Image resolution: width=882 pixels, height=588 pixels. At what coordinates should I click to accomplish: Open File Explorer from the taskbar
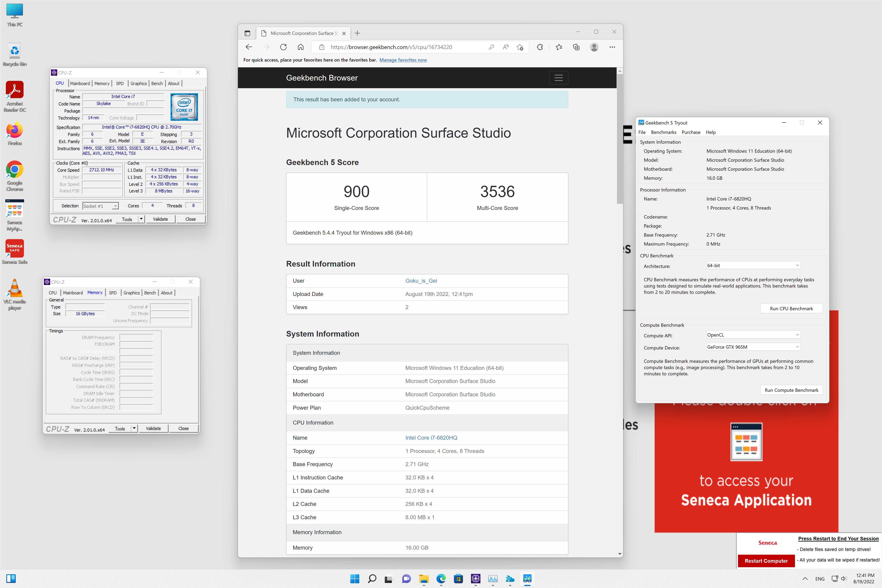click(x=424, y=579)
